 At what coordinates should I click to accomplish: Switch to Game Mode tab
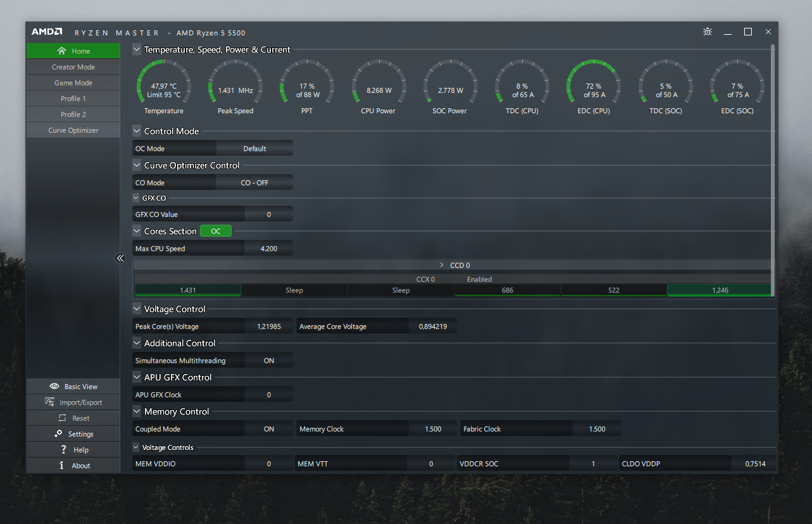[73, 82]
